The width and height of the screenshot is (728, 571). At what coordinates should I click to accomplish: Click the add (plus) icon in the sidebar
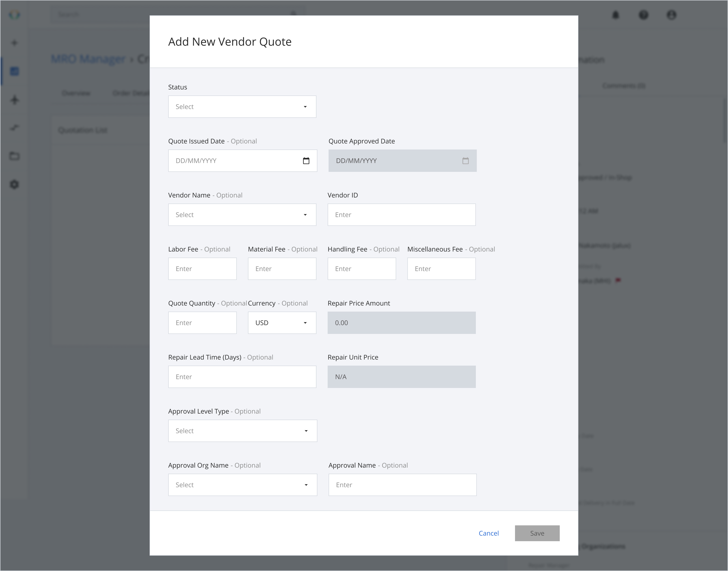(x=14, y=43)
